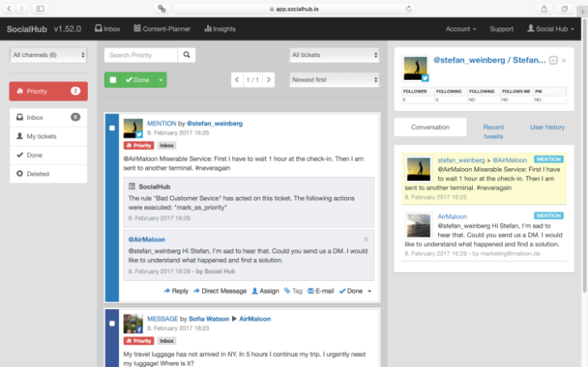The width and height of the screenshot is (588, 367).
Task: Expand the ticket's Done dropdown caret
Action: point(370,291)
